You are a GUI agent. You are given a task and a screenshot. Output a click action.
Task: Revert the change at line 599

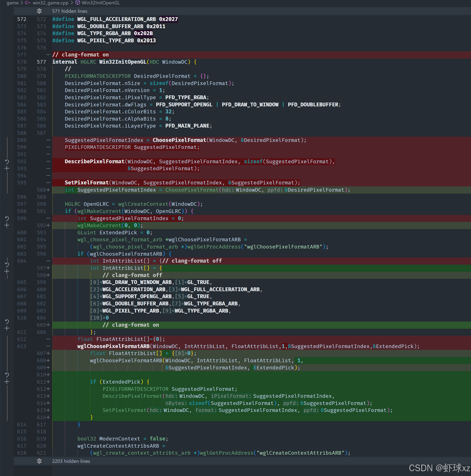[7, 219]
